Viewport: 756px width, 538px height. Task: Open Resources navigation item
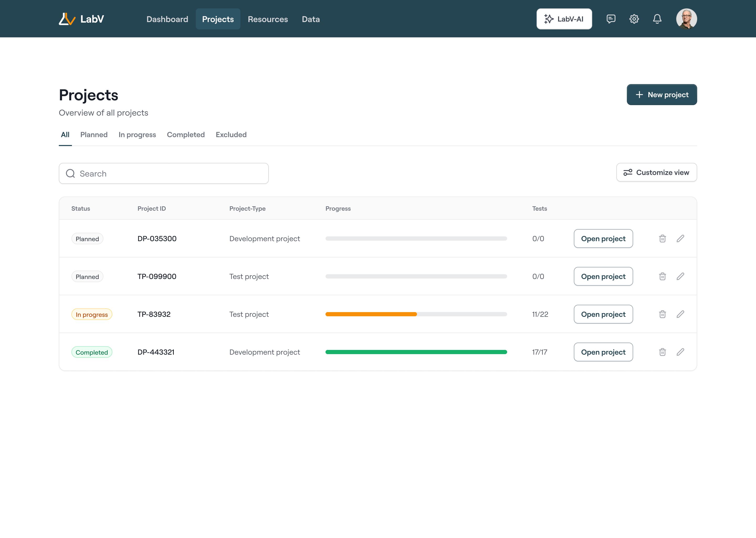(268, 19)
